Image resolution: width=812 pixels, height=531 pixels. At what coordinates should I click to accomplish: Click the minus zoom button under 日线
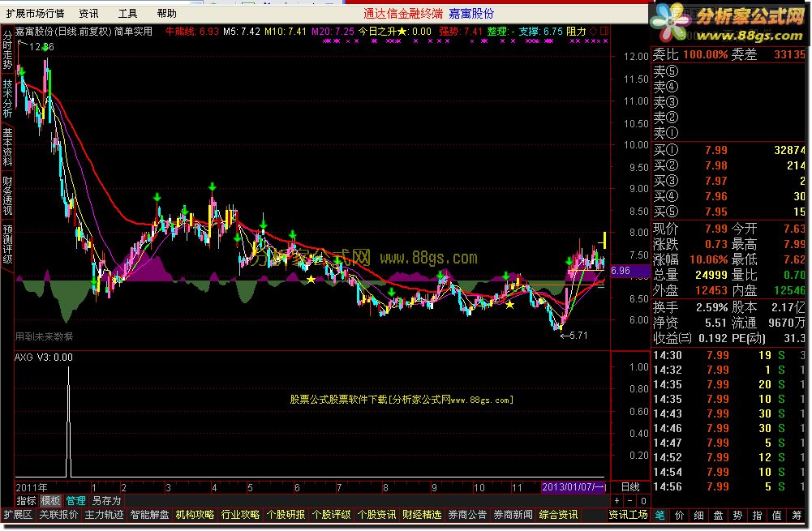(x=629, y=500)
